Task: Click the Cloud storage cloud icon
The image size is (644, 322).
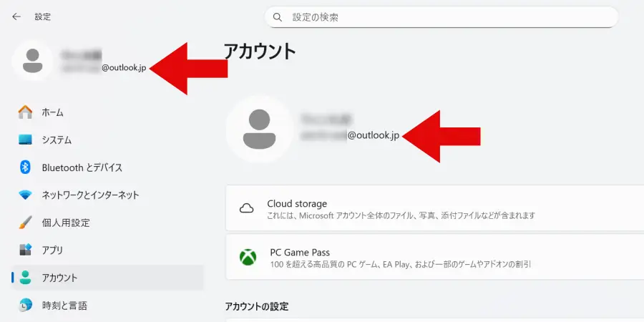Action: [x=246, y=208]
